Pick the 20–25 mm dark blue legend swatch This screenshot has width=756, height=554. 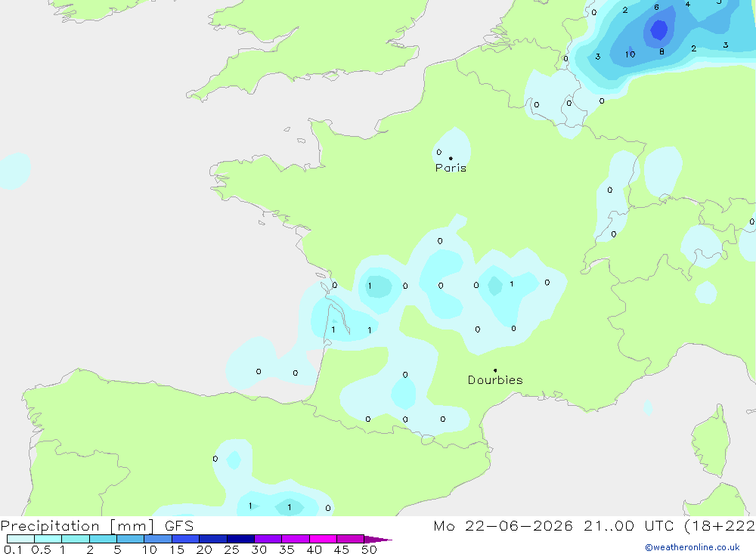[213, 539]
